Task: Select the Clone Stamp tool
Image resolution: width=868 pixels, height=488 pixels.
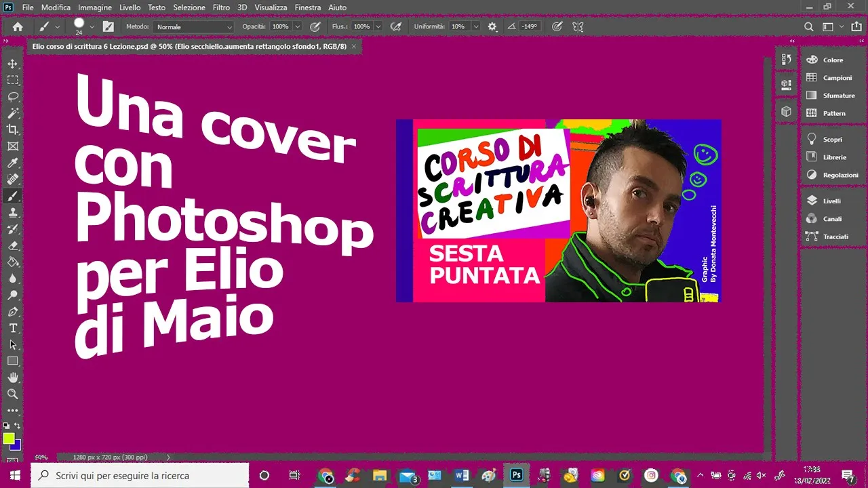Action: [x=13, y=212]
